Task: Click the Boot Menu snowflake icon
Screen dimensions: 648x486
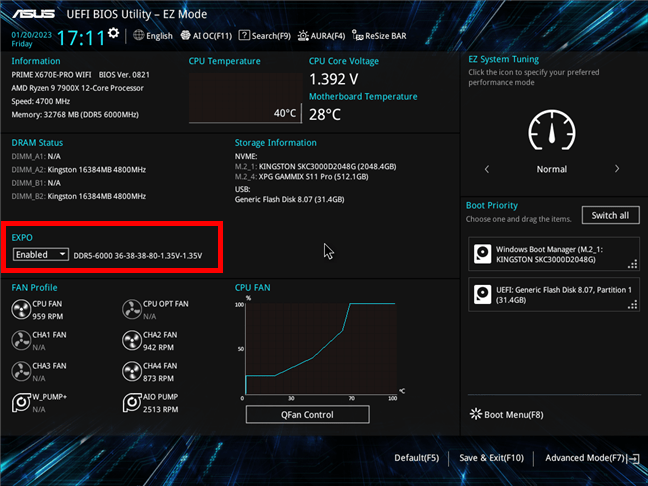Action: [x=476, y=414]
